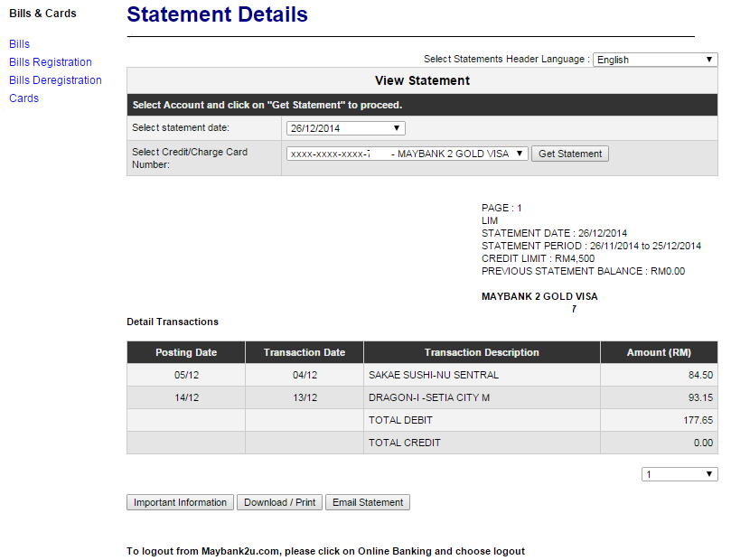731x560 pixels.
Task: Open the Cards sidebar link
Action: (x=23, y=98)
